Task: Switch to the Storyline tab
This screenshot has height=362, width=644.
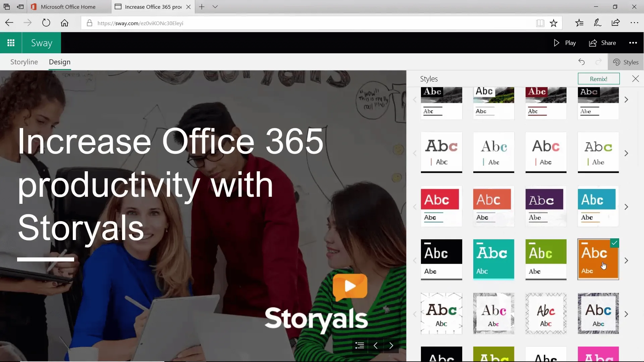Action: 24,62
